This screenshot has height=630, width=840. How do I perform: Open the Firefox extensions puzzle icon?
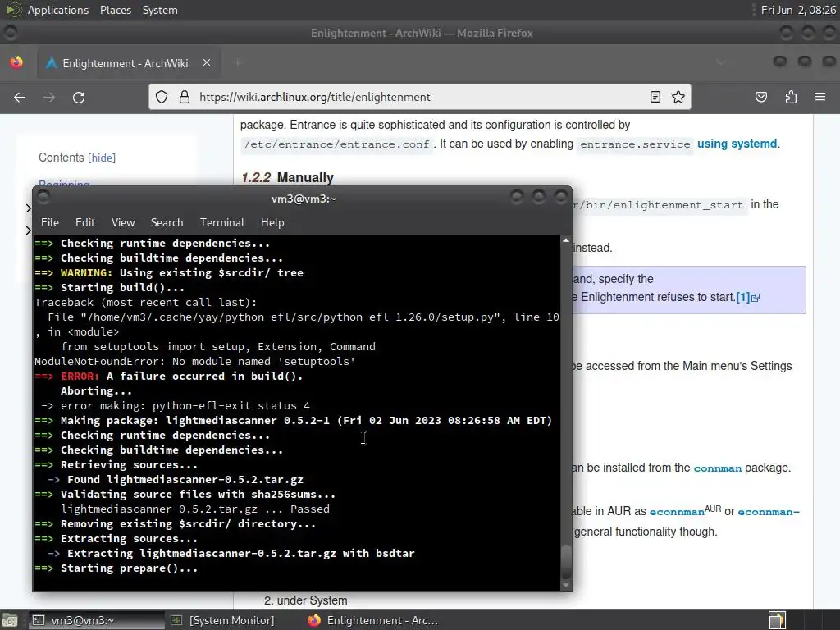pos(791,97)
